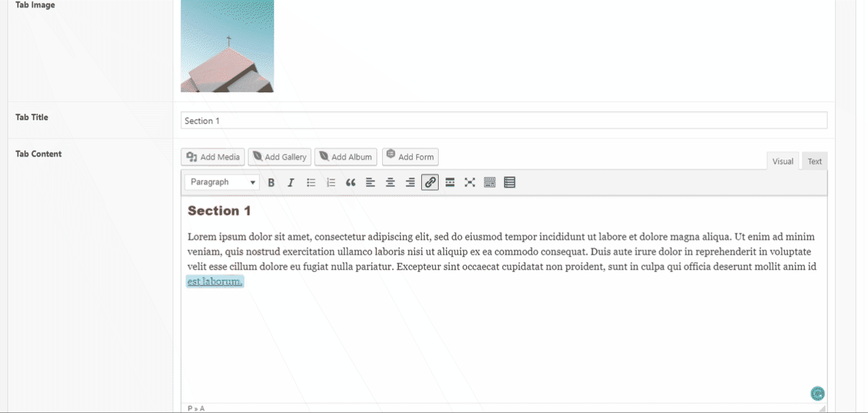Switch to the Text editor tab
The width and height of the screenshot is (868, 413).
(x=814, y=161)
